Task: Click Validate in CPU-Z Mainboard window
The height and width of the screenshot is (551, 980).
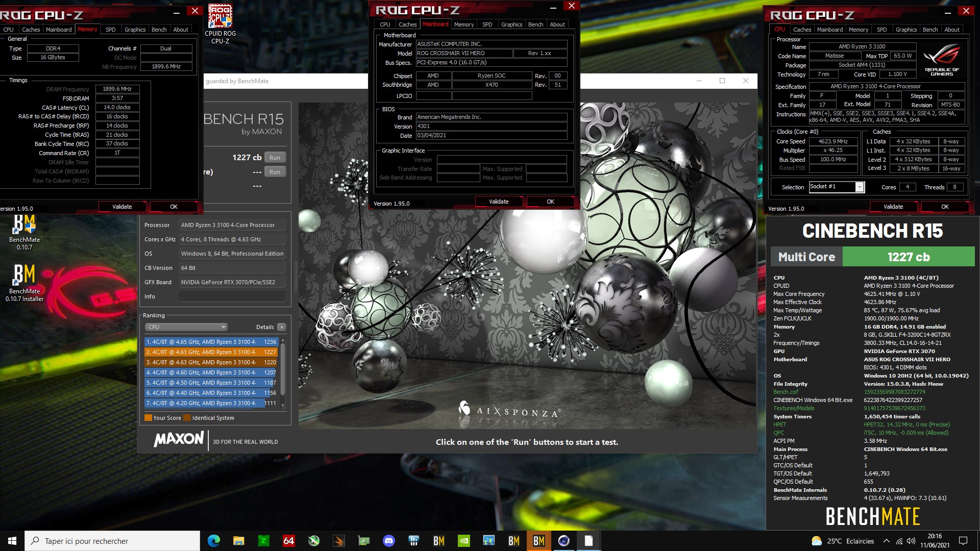Action: (x=499, y=202)
